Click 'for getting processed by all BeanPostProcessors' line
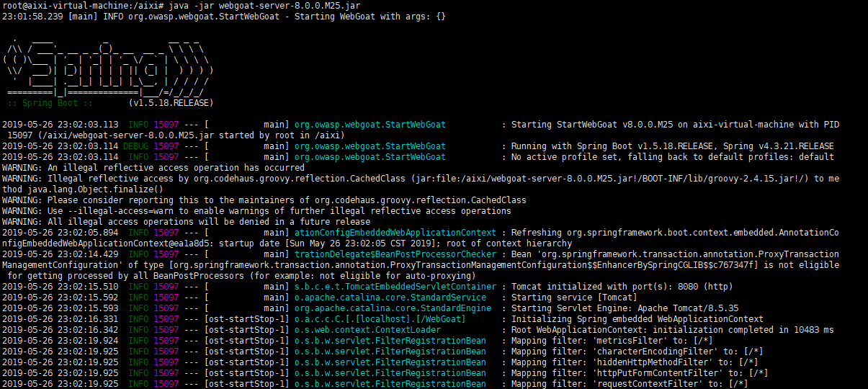This screenshot has width=868, height=389. [241, 276]
